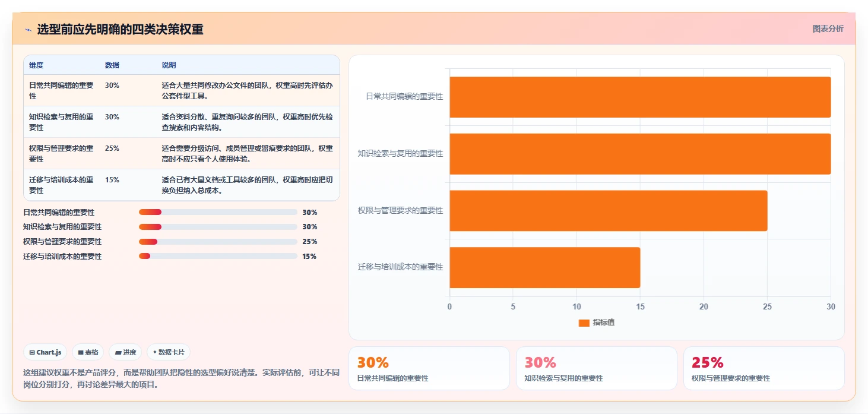Click the title 选型前应先明确的四类决策权重
This screenshot has height=414, width=868.
[x=120, y=30]
